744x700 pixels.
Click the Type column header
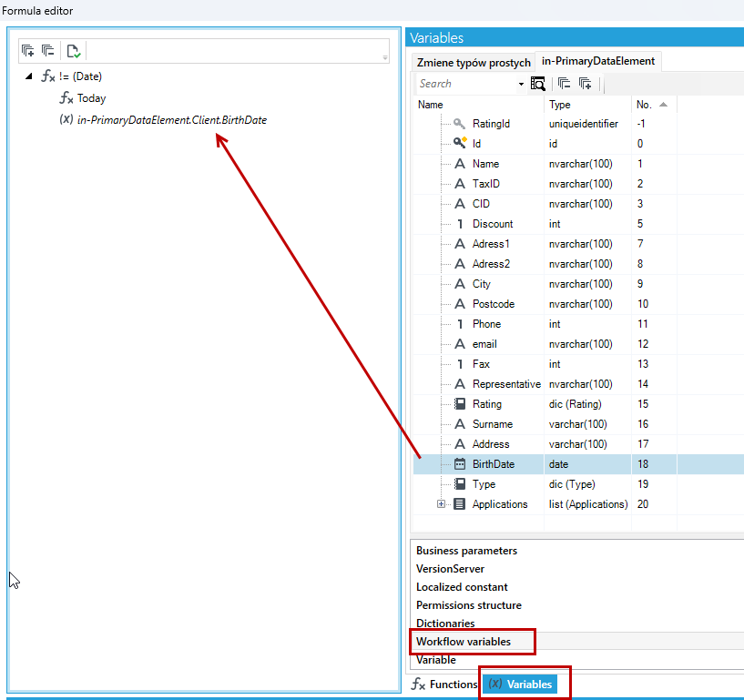point(588,105)
